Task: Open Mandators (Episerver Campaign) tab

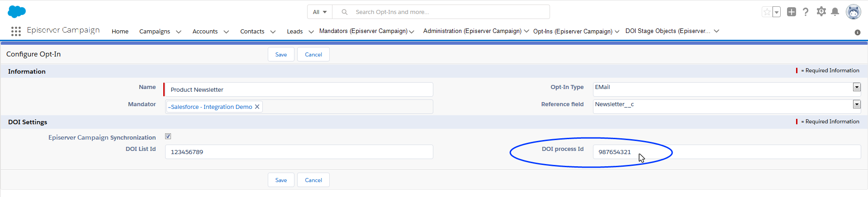Action: pos(363,31)
